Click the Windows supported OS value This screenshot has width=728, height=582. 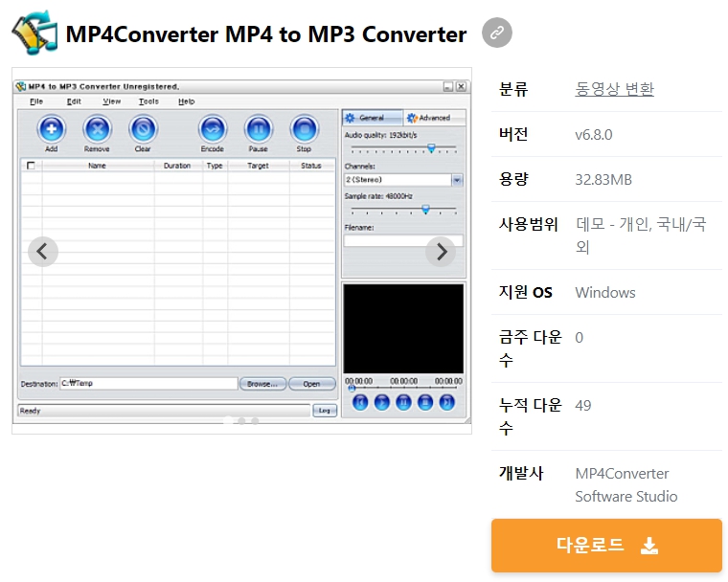point(605,292)
